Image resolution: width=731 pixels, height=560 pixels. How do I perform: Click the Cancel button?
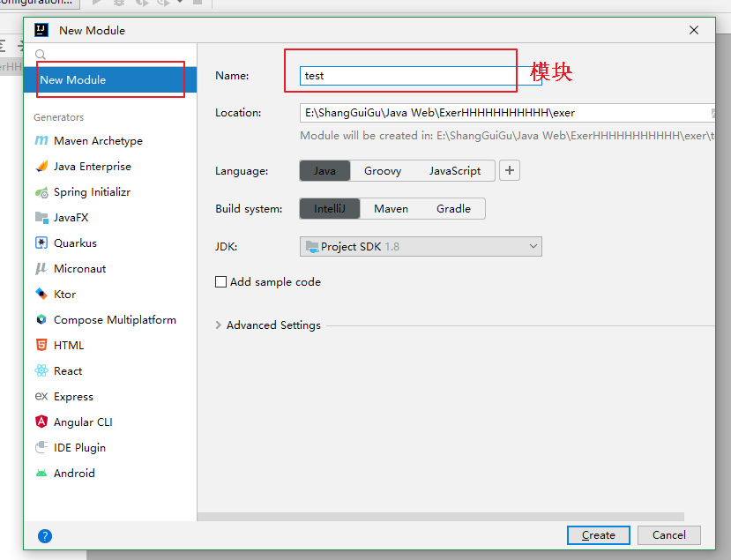click(669, 534)
